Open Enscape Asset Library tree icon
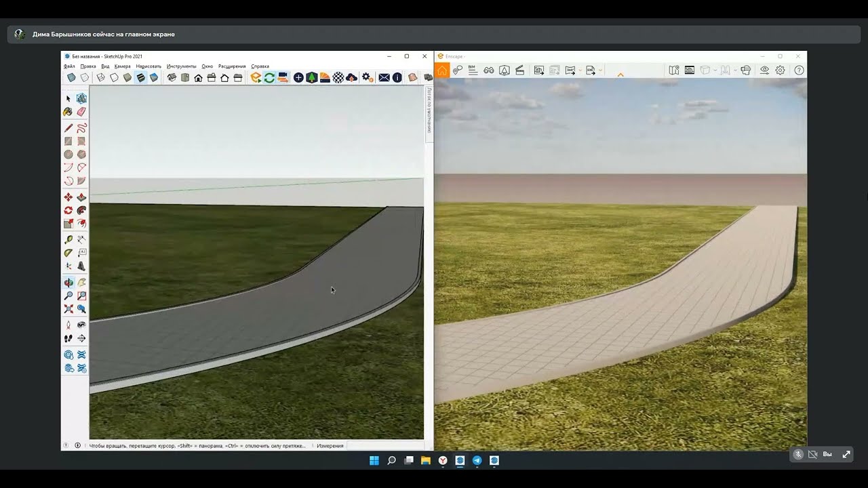The height and width of the screenshot is (488, 868). point(311,78)
